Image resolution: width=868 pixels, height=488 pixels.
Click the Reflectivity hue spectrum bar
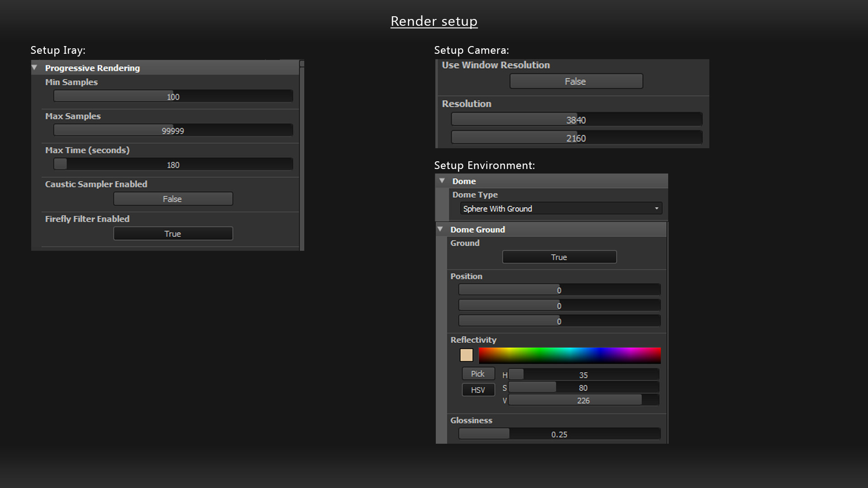click(570, 356)
